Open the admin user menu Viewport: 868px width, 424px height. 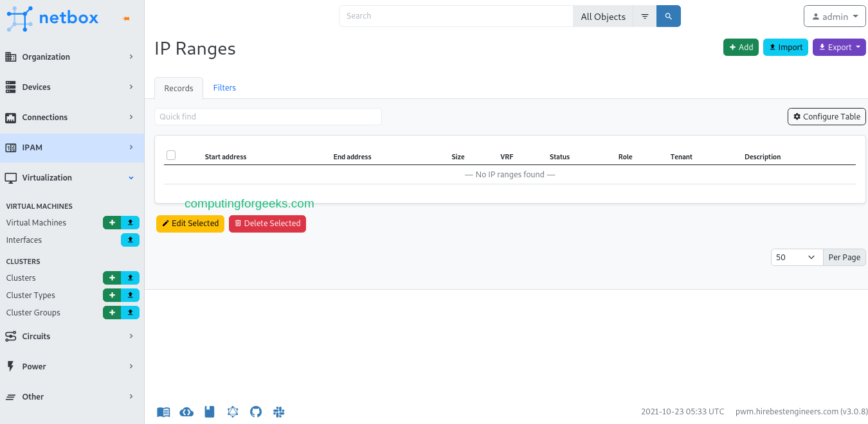[835, 17]
